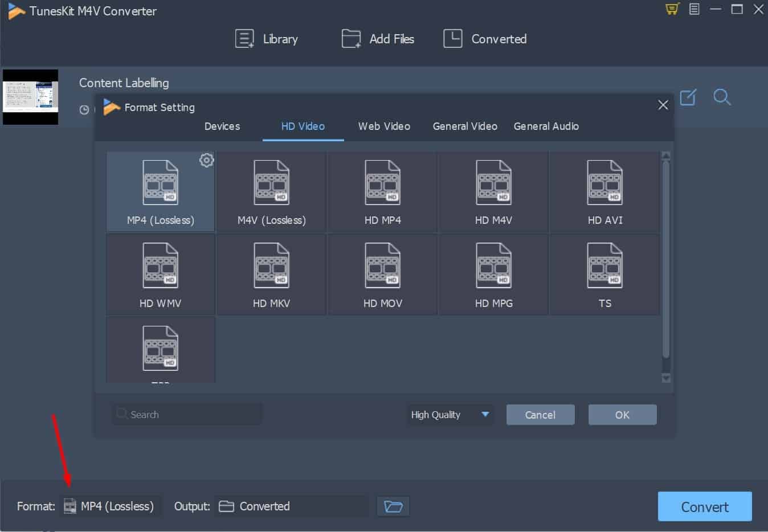The image size is (768, 532).
Task: Open the General Video tab
Action: [465, 126]
